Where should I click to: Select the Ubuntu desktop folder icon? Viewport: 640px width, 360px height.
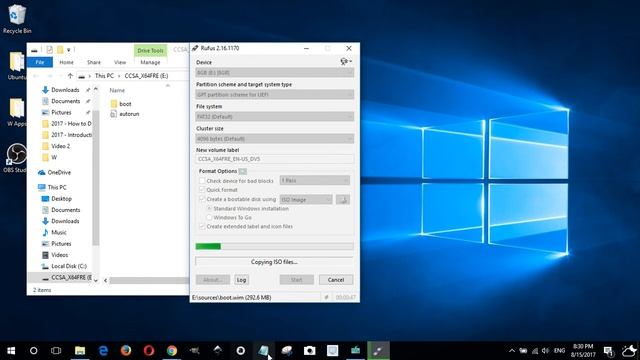point(17,65)
